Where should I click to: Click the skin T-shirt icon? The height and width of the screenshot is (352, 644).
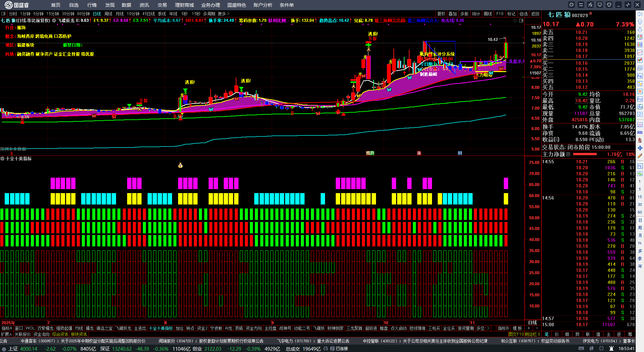(609, 5)
